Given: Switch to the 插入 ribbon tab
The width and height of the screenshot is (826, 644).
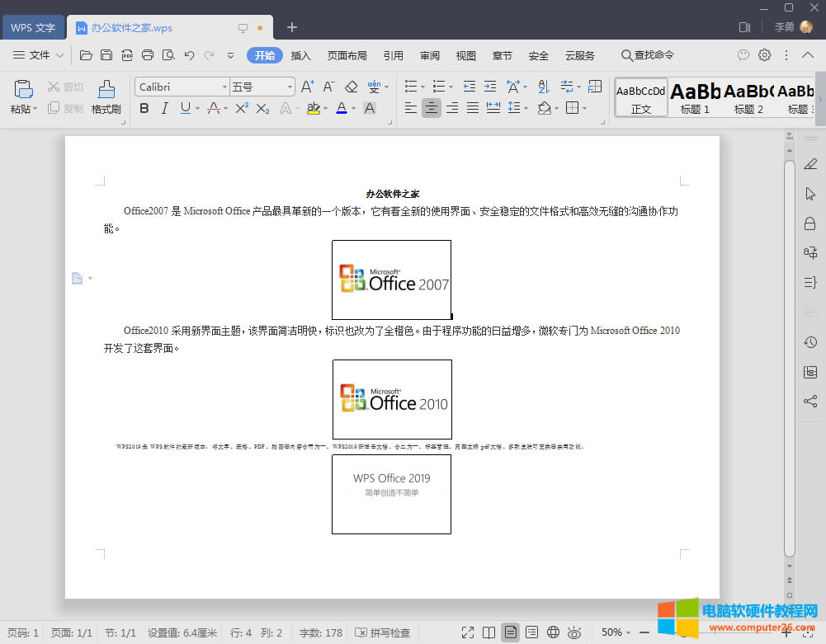Looking at the screenshot, I should click(300, 55).
